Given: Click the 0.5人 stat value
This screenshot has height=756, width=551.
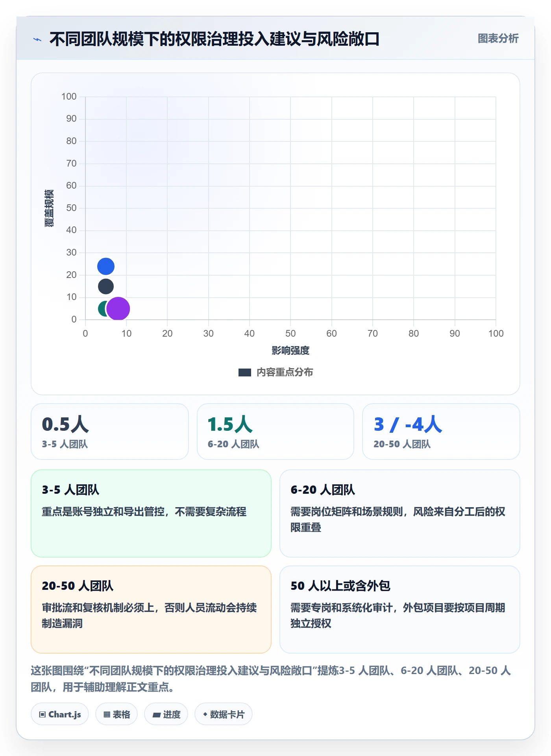Looking at the screenshot, I should pos(65,424).
